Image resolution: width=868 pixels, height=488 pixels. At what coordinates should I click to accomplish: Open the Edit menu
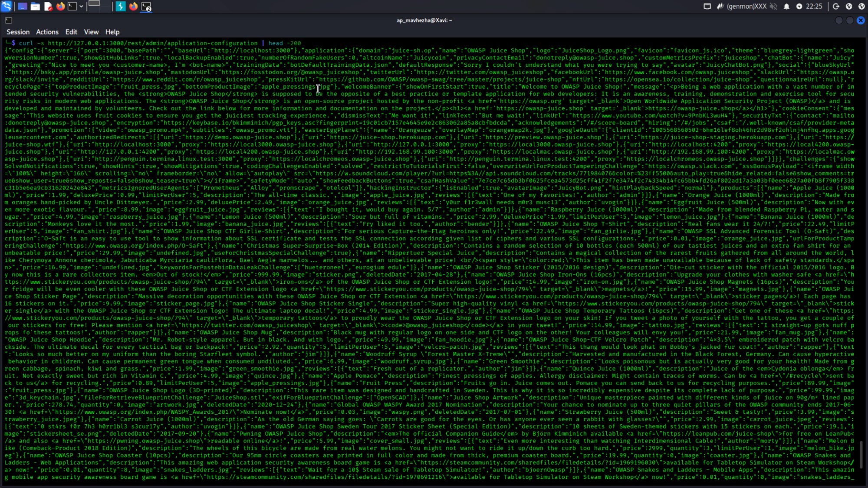71,32
